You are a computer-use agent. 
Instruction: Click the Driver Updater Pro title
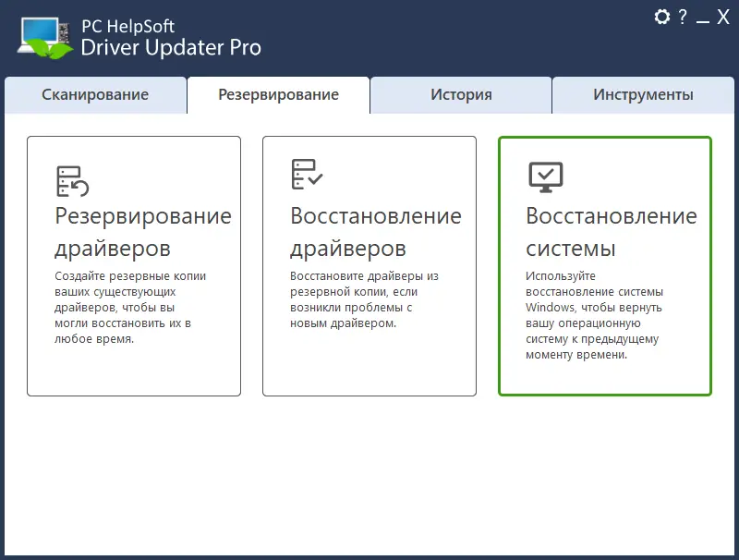171,46
